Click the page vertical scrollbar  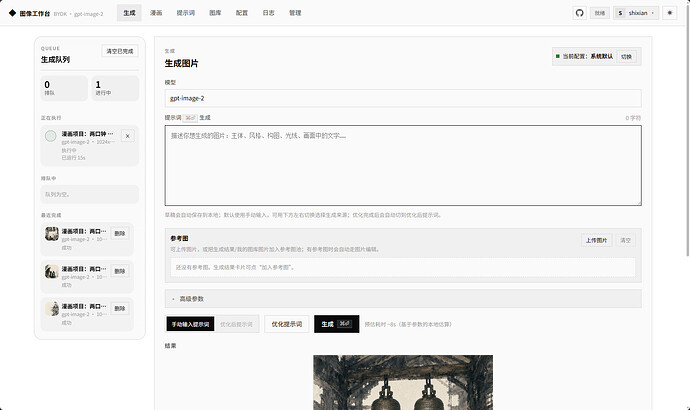click(x=688, y=132)
